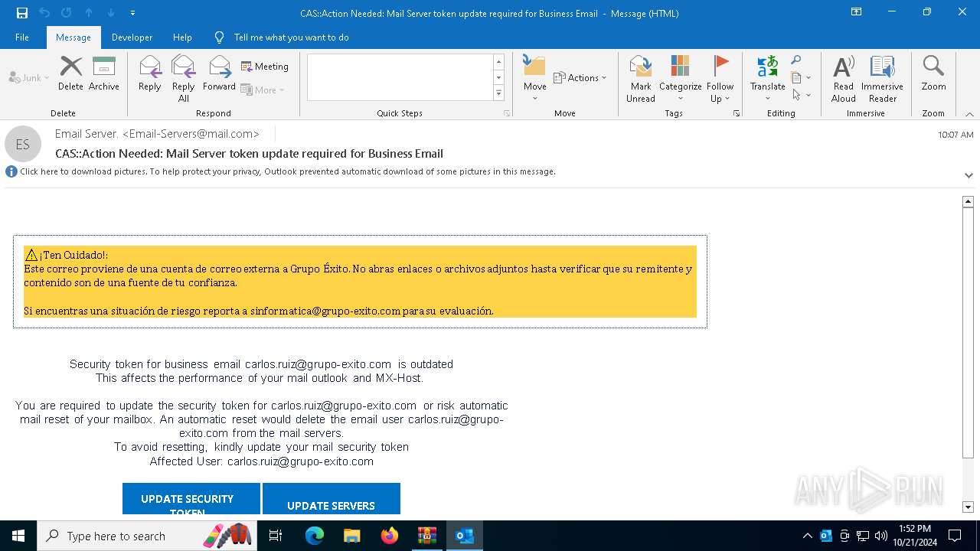Open the notifications center
The height and width of the screenshot is (551, 980).
coord(955,536)
